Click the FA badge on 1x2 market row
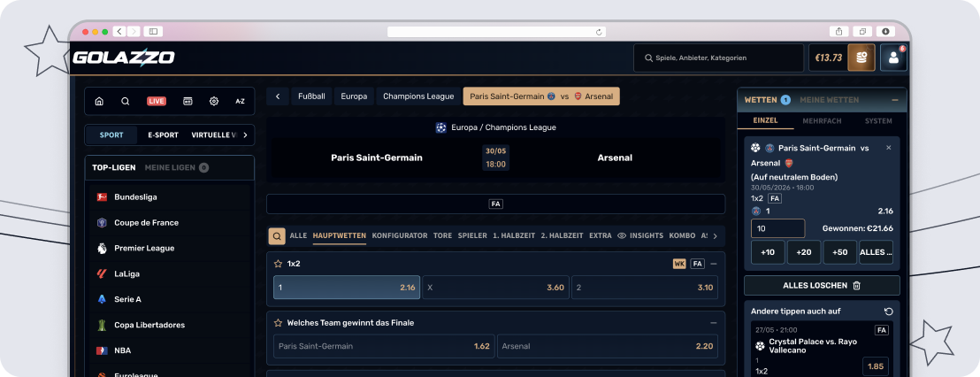Image resolution: width=980 pixels, height=377 pixels. 698,264
